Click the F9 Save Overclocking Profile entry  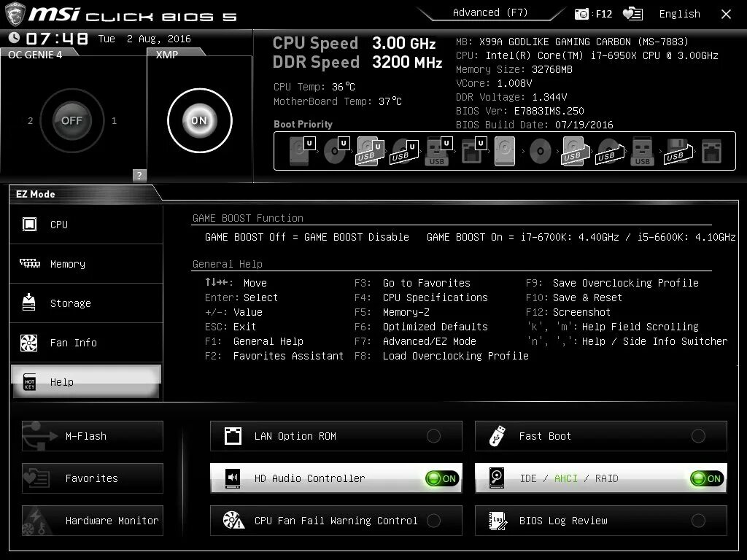point(612,283)
